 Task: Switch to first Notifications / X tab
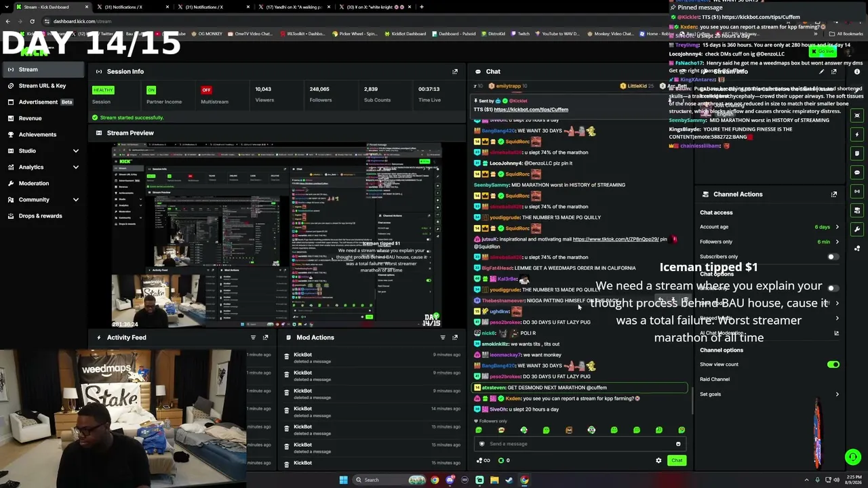click(x=134, y=7)
